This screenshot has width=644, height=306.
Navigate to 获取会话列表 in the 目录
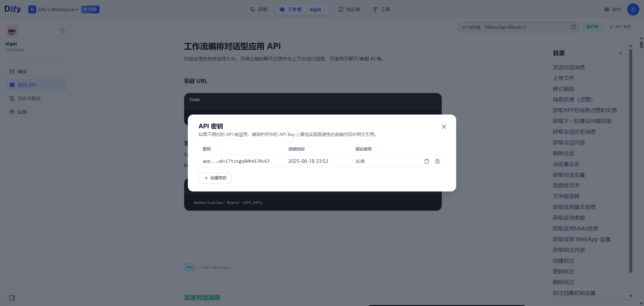tap(569, 142)
